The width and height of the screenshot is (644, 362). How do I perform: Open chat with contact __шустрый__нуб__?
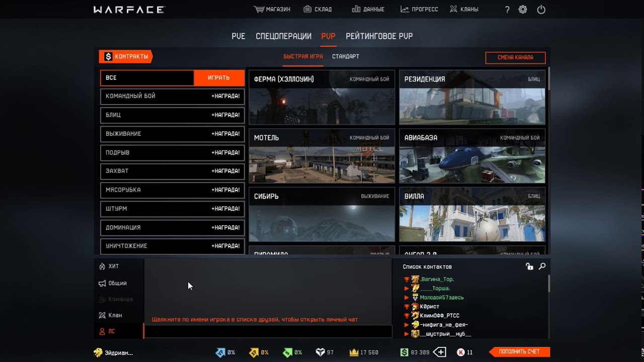445,334
